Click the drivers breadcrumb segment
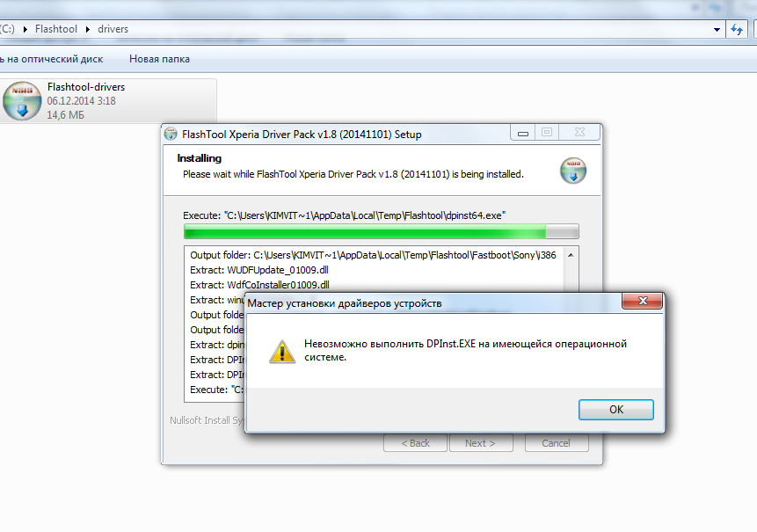This screenshot has width=757, height=532. click(113, 29)
